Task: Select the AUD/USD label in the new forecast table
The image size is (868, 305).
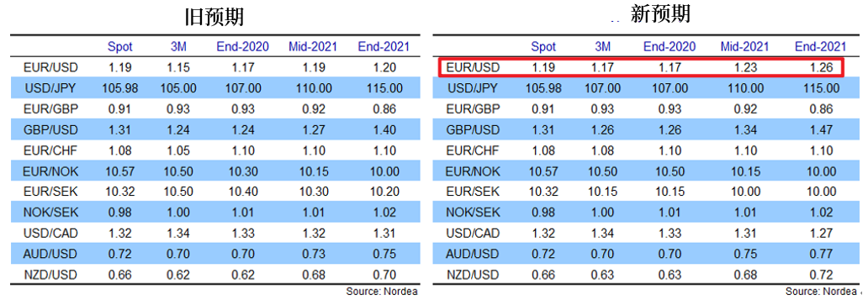Action: point(473,254)
